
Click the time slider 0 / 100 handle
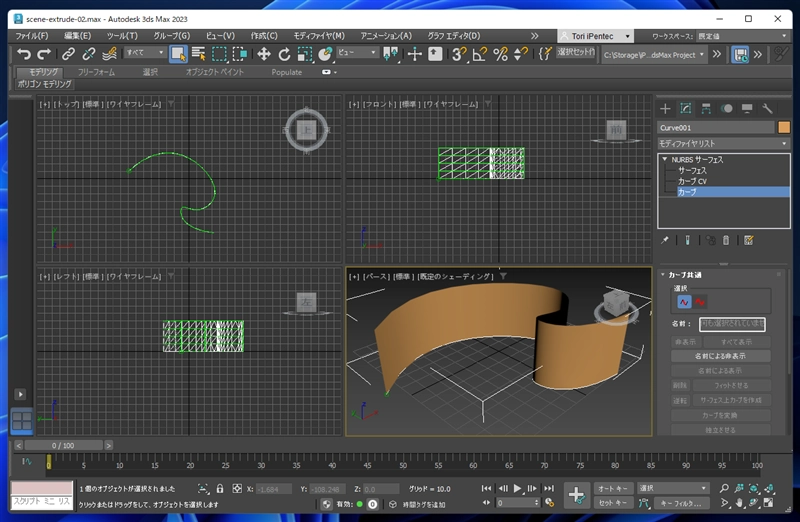(63, 445)
